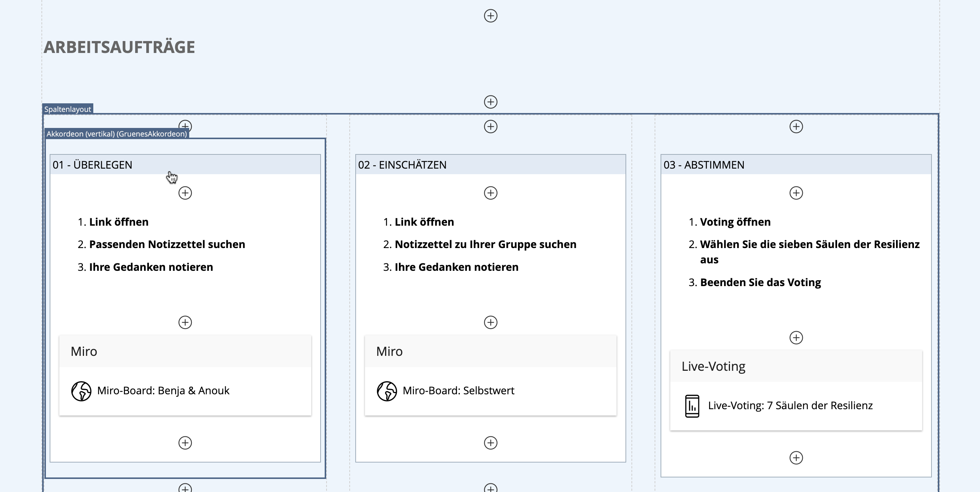980x492 pixels.
Task: Click plus icon above Miro card in column one
Action: click(x=185, y=322)
